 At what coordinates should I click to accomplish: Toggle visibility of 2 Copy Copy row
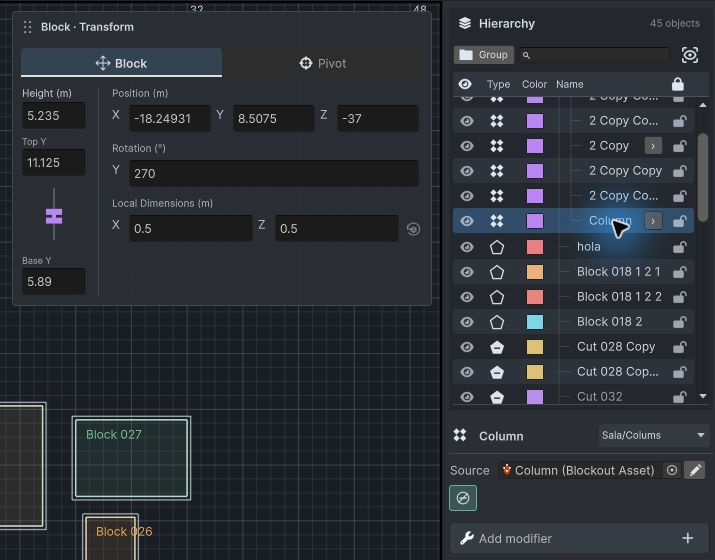[466, 171]
